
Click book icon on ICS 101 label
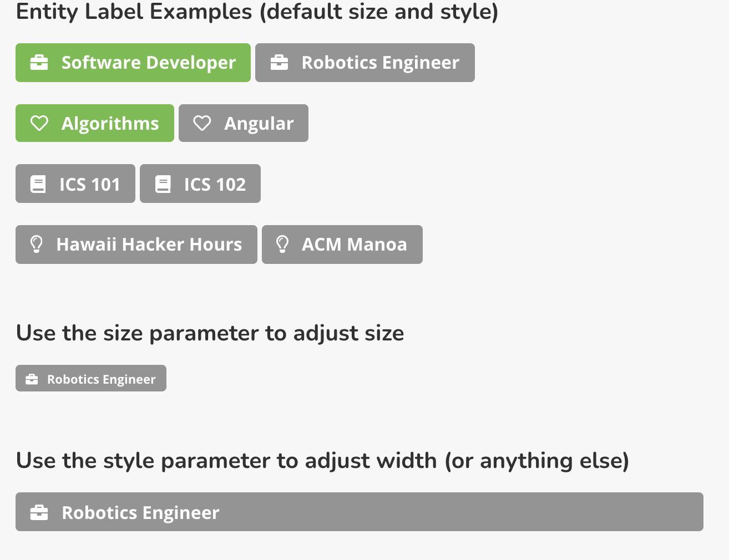pyautogui.click(x=38, y=184)
